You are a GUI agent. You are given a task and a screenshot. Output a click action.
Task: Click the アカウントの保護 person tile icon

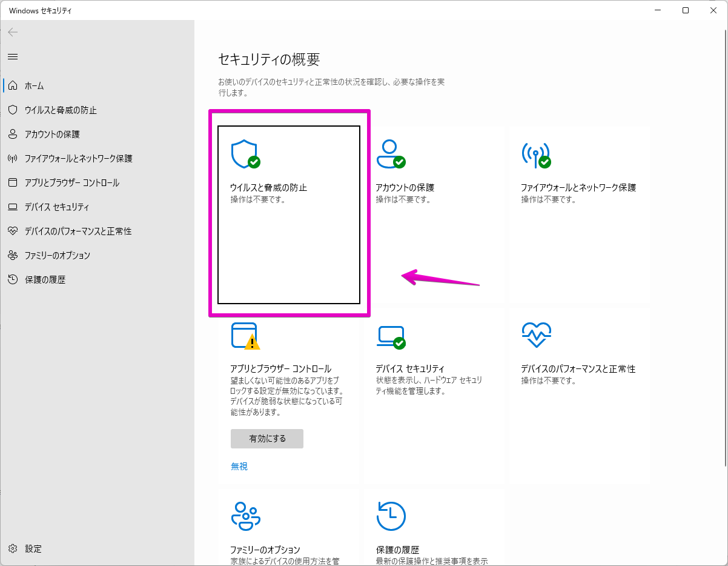(391, 155)
